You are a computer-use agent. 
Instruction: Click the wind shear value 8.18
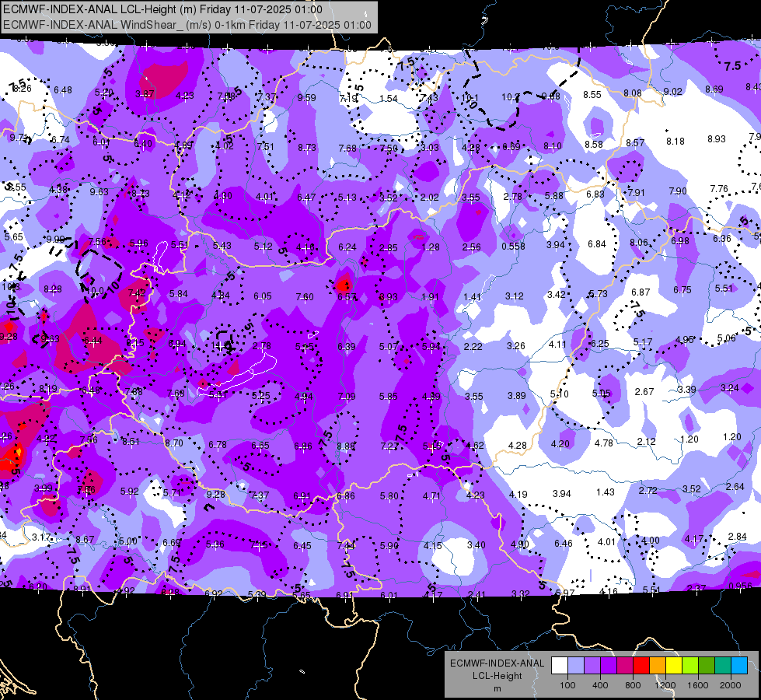[675, 142]
